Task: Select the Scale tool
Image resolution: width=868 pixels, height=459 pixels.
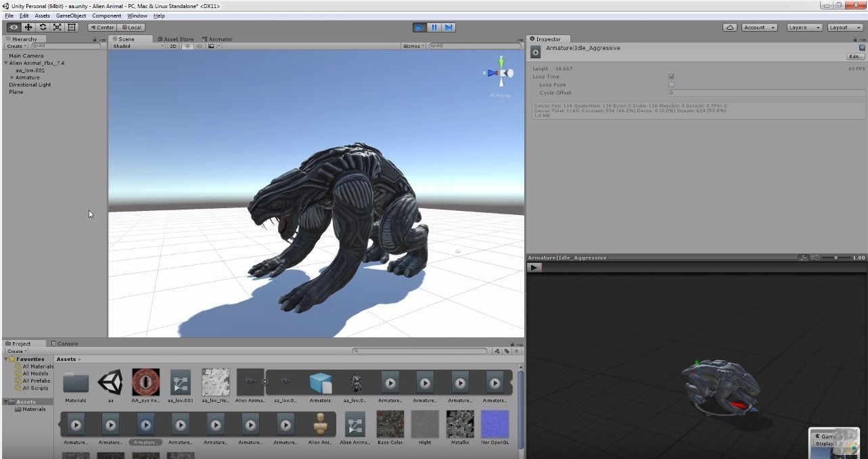Action: (x=58, y=27)
